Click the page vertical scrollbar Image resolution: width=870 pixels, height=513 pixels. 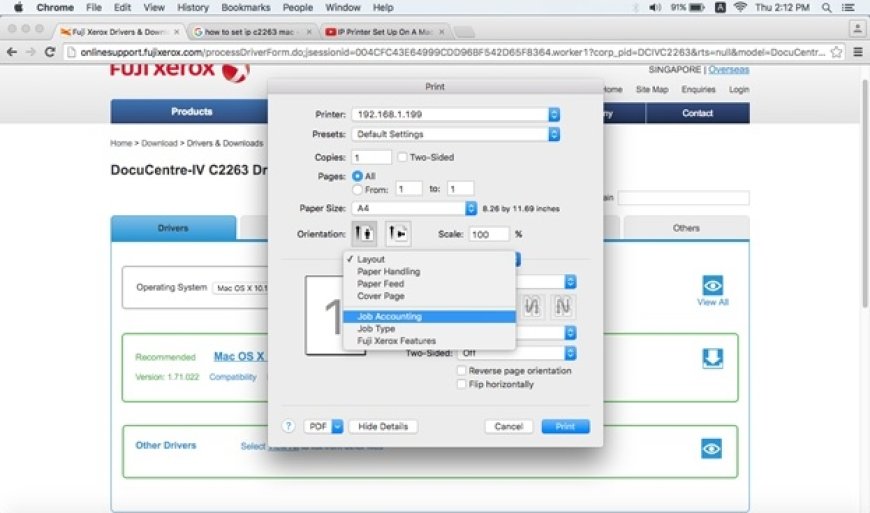[x=864, y=194]
